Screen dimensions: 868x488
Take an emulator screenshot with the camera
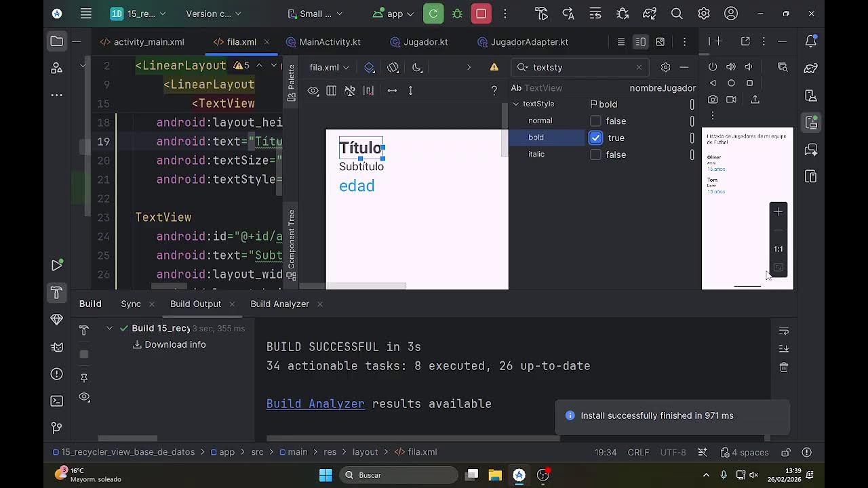tap(713, 99)
